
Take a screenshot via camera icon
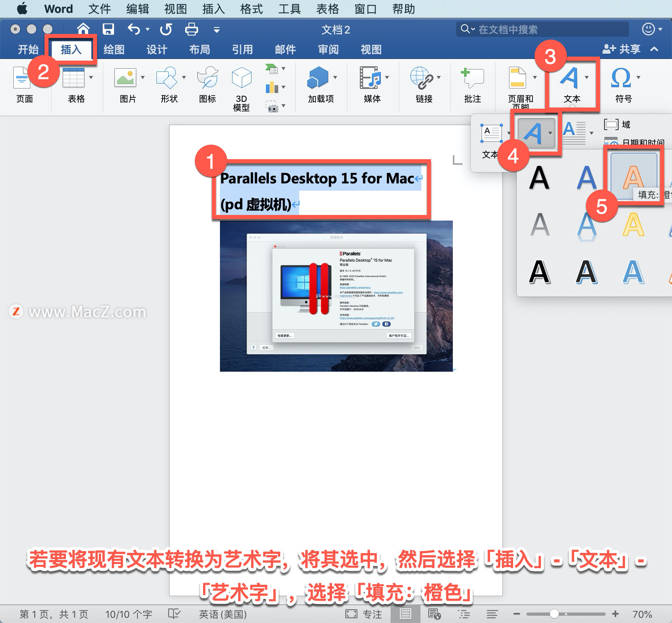tap(272, 106)
